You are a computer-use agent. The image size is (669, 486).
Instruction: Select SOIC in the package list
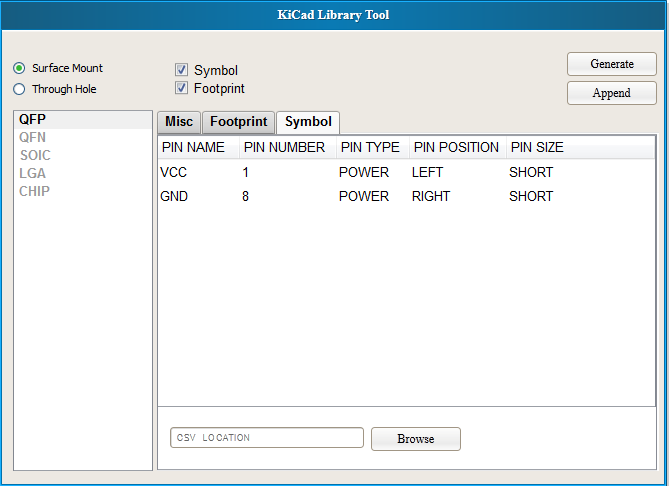tap(83, 155)
